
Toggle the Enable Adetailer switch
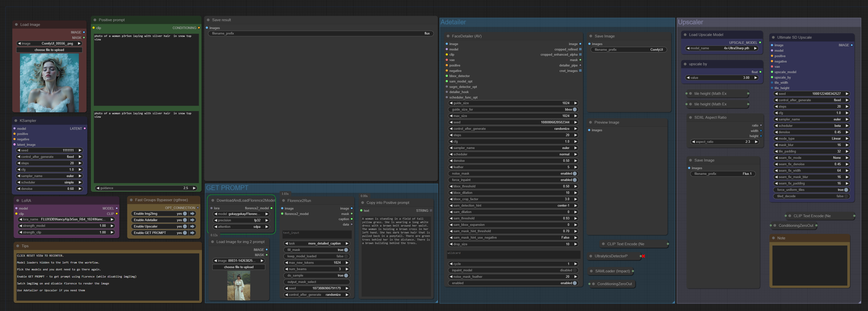pyautogui.click(x=185, y=220)
